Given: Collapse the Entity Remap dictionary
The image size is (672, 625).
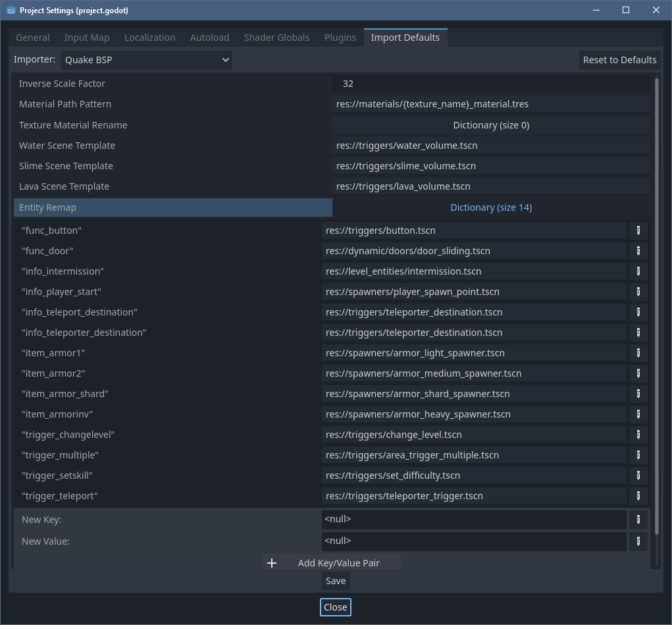Looking at the screenshot, I should 491,207.
